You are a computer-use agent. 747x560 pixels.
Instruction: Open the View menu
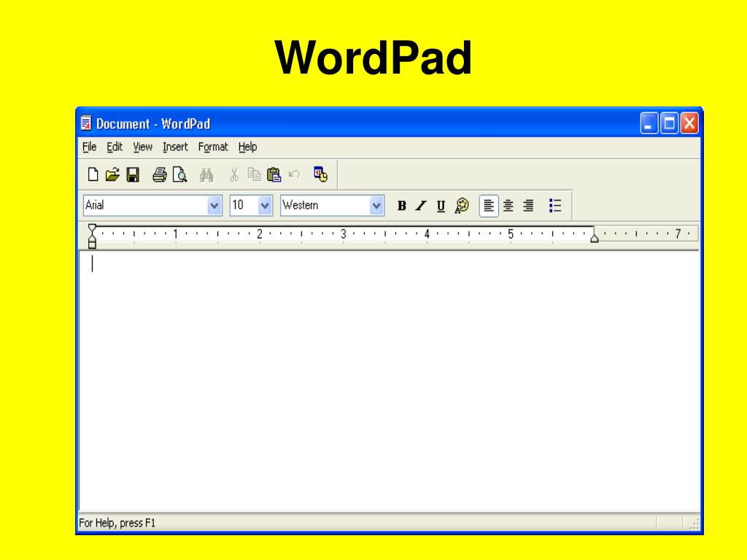click(x=142, y=147)
